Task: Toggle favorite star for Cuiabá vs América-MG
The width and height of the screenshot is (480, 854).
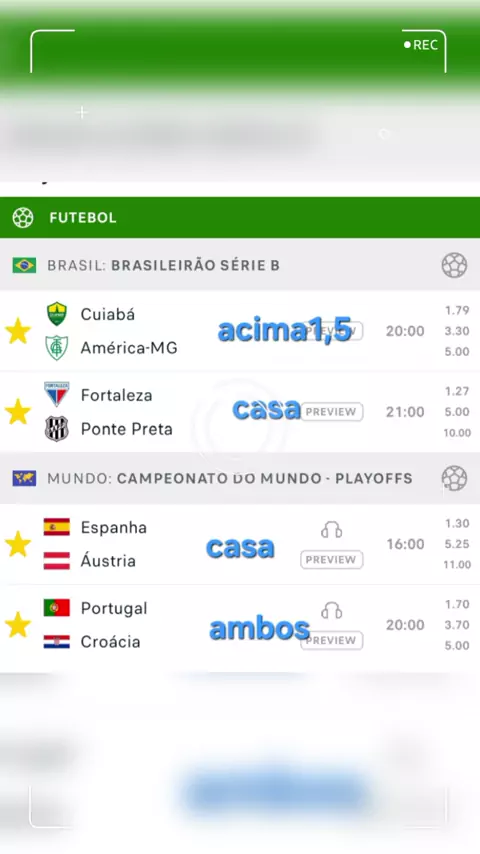Action: coord(18,331)
